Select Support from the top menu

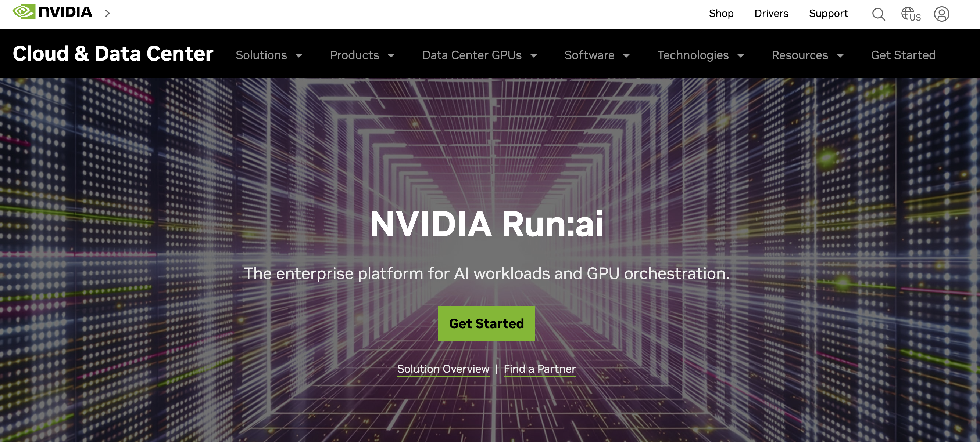(x=828, y=13)
